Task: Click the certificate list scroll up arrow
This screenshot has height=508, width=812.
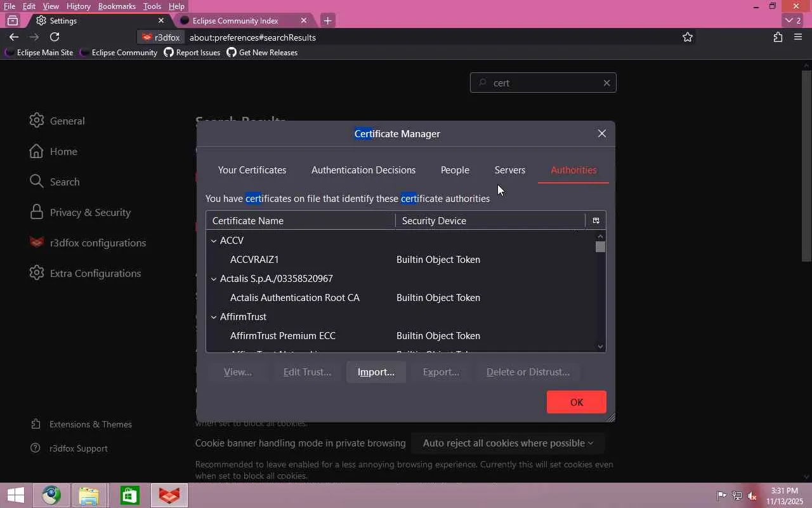Action: click(601, 236)
